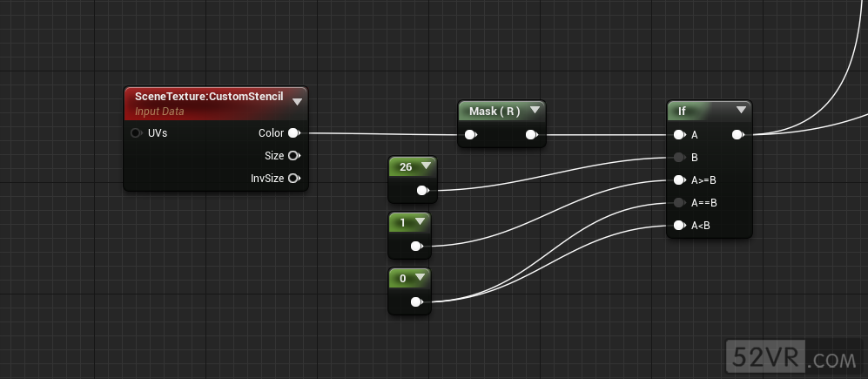The height and width of the screenshot is (379, 868).
Task: Expand the Mask (R) node arrow
Action: point(535,111)
